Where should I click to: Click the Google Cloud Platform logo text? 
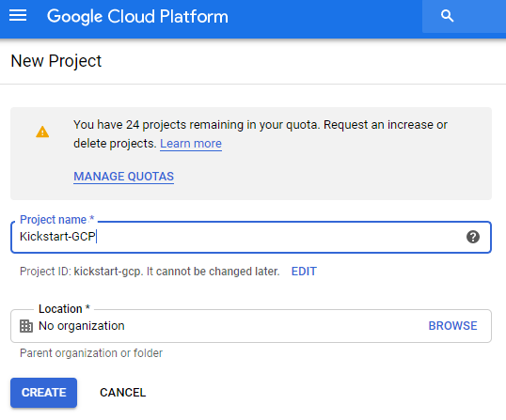[x=137, y=16]
